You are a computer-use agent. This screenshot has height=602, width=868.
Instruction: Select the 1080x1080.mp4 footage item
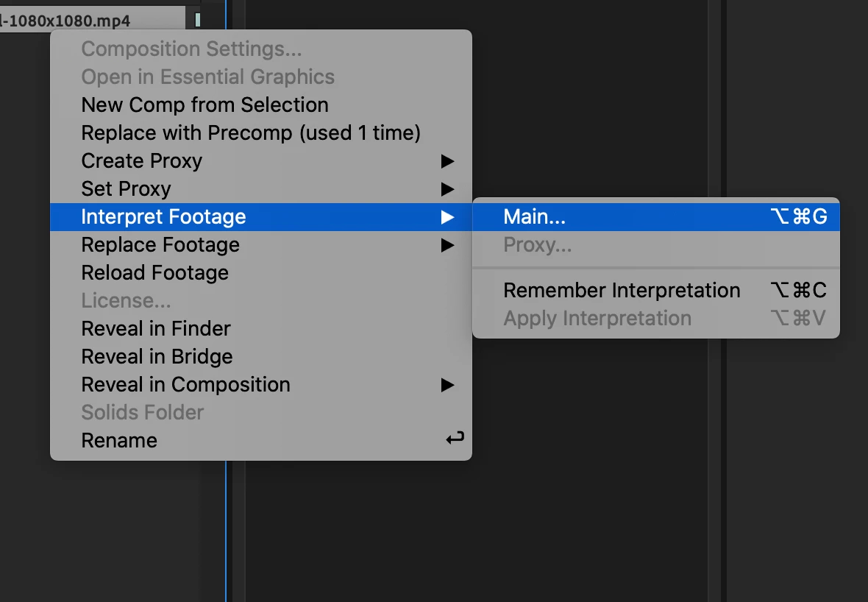coord(66,21)
